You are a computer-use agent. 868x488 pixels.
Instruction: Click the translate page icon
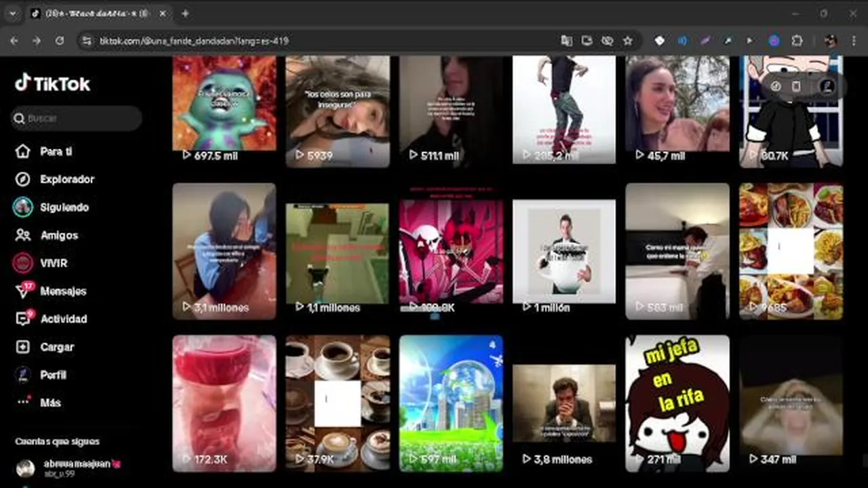click(x=566, y=41)
